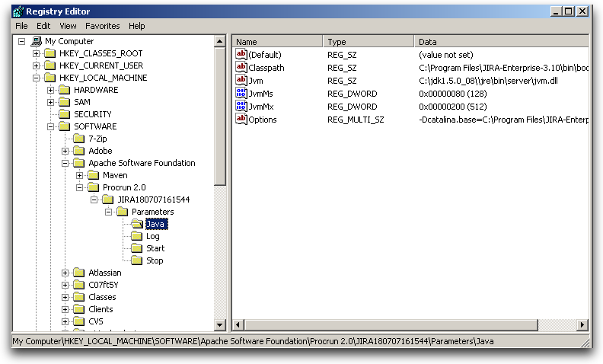The width and height of the screenshot is (603, 364).
Task: Open the Favorites menu
Action: coord(102,26)
